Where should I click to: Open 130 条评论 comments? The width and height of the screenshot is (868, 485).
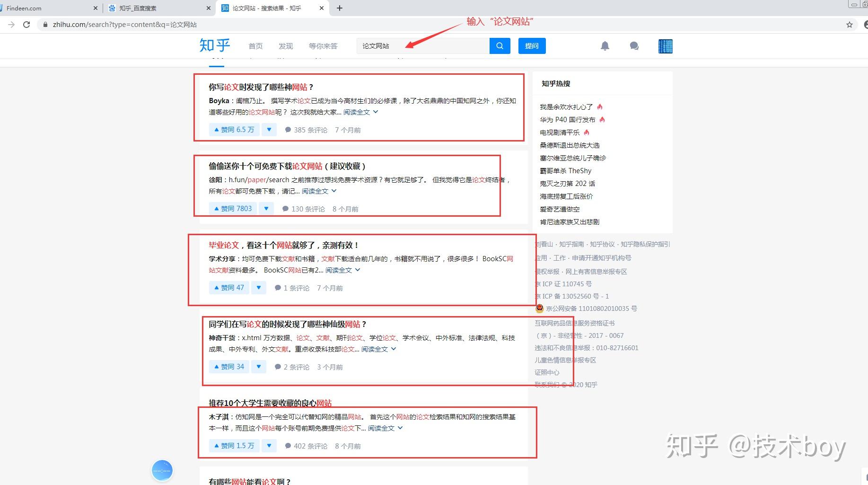tap(303, 209)
